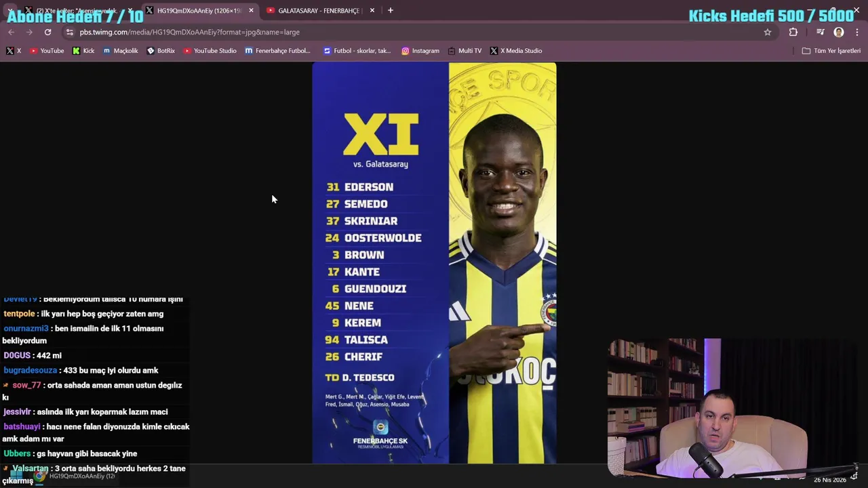The image size is (868, 488).
Task: Click EDERSON in the lineup list
Action: tap(368, 187)
